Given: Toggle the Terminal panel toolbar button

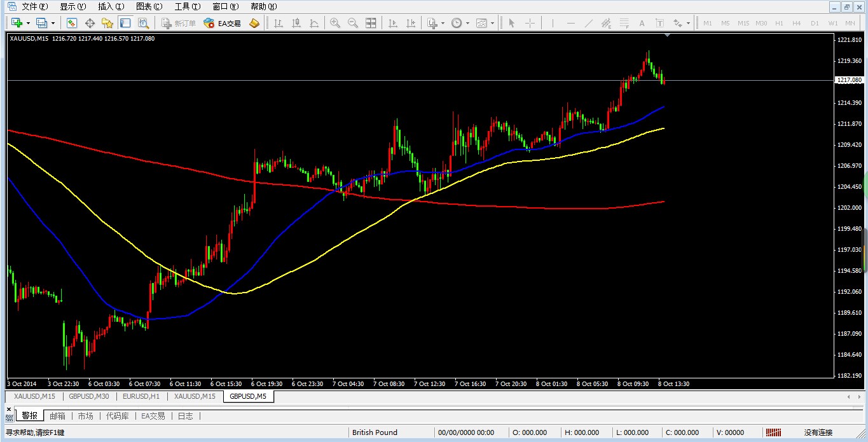Looking at the screenshot, I should click(x=125, y=23).
